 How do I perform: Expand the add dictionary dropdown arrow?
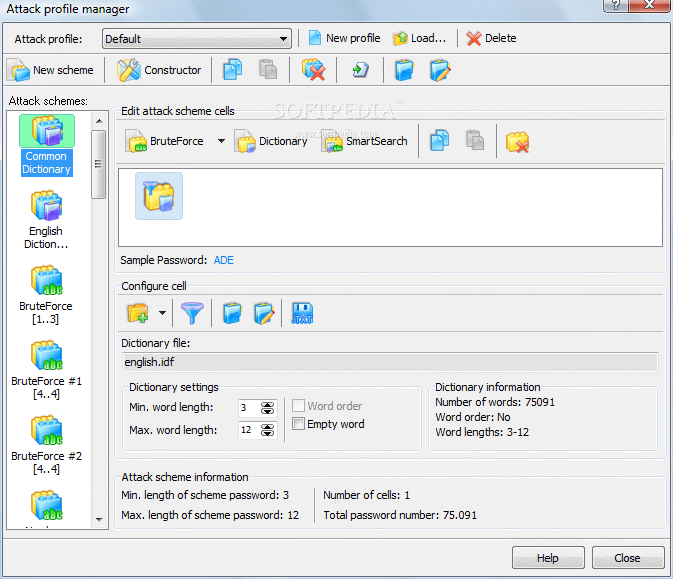pos(162,313)
